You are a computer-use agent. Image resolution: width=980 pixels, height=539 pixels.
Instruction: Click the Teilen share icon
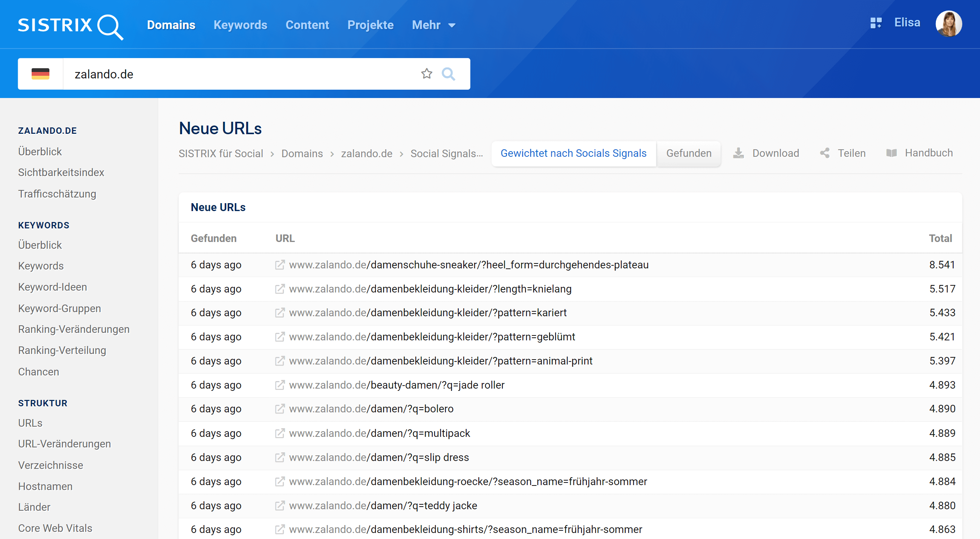[824, 153]
